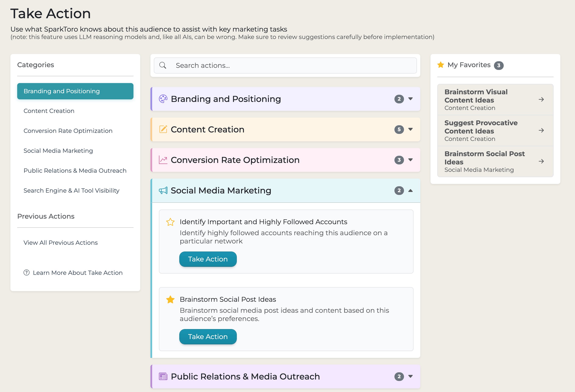Click the question mark help icon
This screenshot has width=575, height=392.
[x=27, y=273]
